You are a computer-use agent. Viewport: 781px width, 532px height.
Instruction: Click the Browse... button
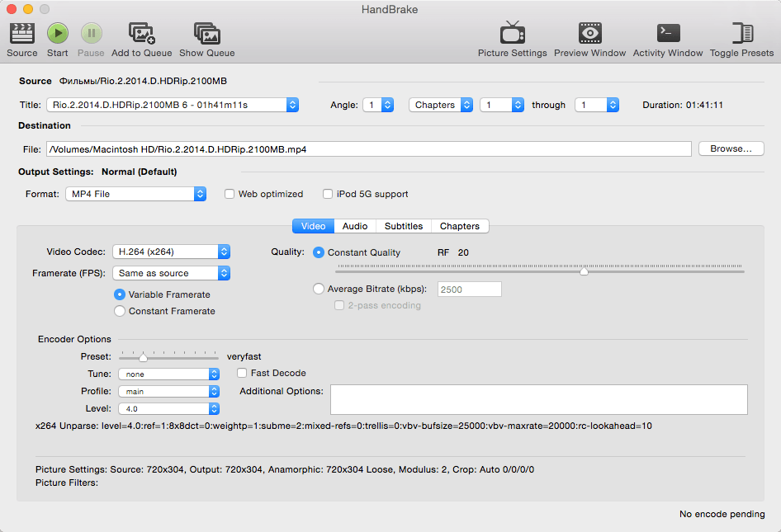[x=731, y=148]
